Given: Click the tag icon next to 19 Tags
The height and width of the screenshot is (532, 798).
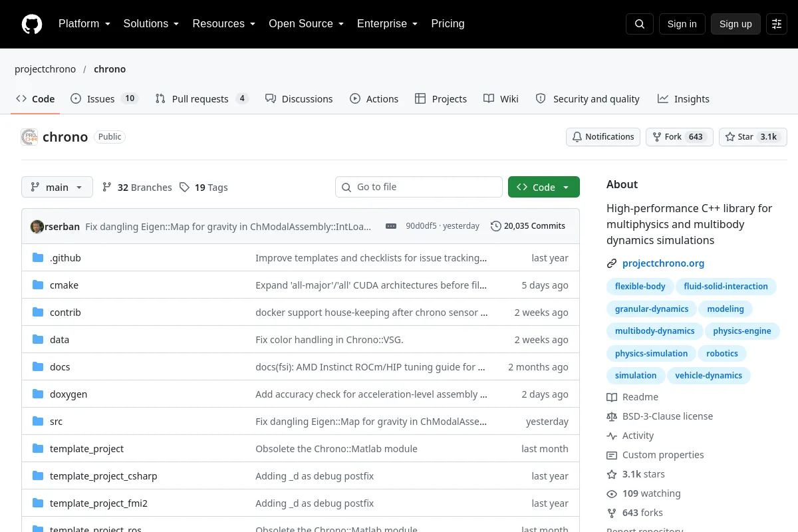Looking at the screenshot, I should pos(185,188).
